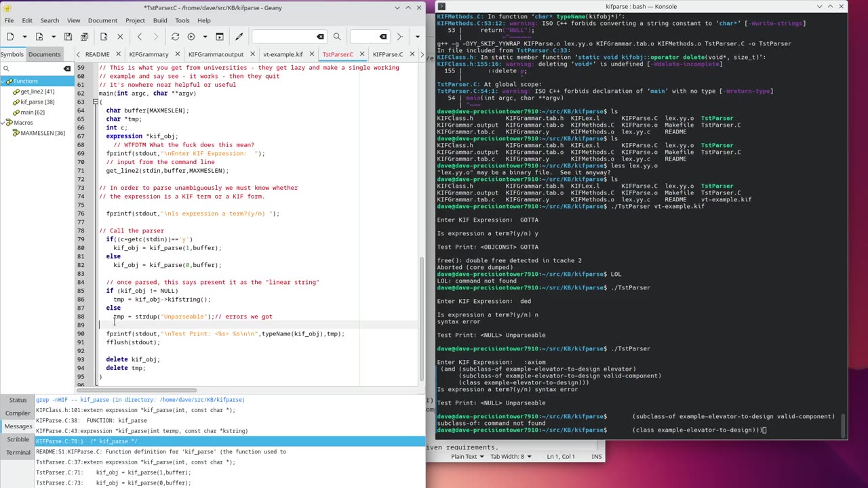Click the Open file toolbar icon

[x=39, y=37]
